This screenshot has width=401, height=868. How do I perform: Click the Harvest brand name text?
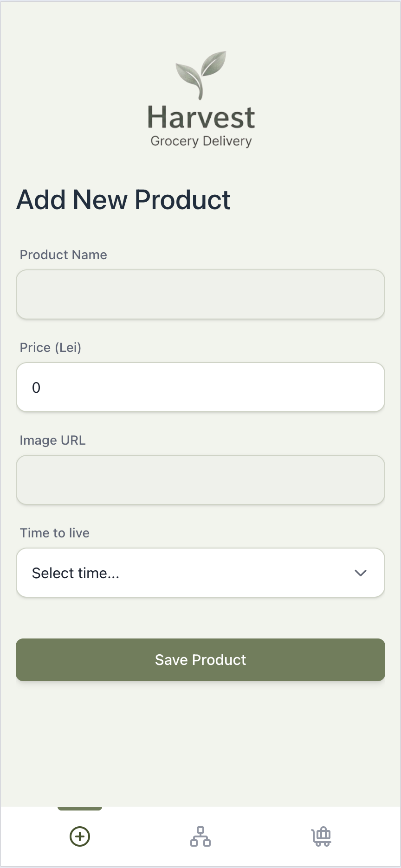pyautogui.click(x=201, y=117)
